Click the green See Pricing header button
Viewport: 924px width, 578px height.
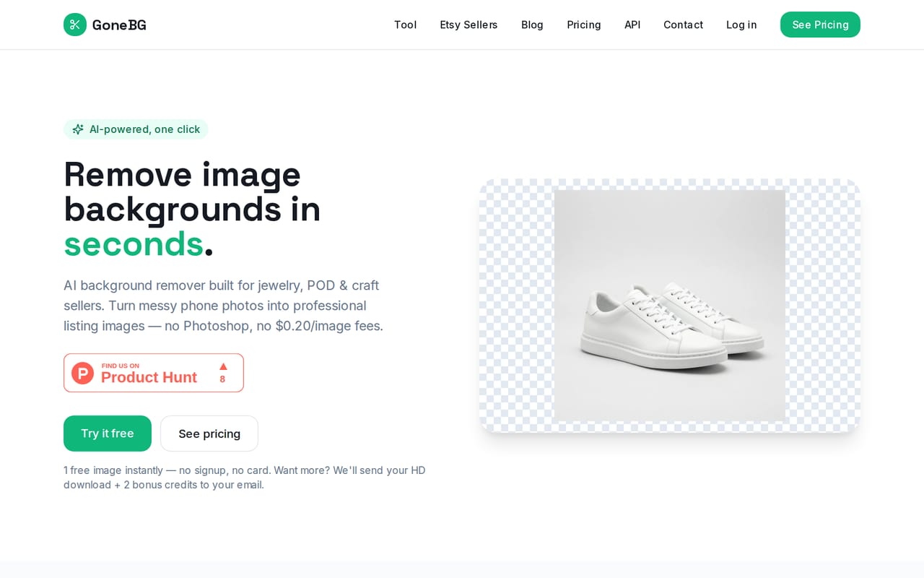(820, 25)
